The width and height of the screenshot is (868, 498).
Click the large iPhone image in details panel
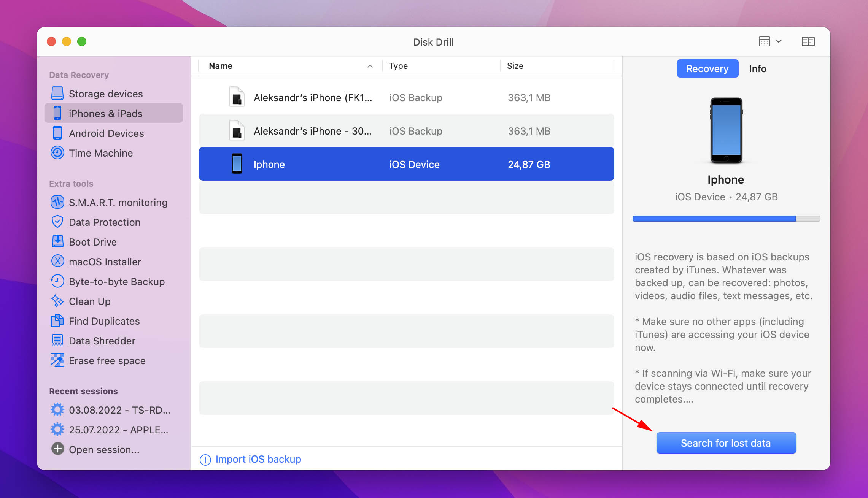pos(726,130)
